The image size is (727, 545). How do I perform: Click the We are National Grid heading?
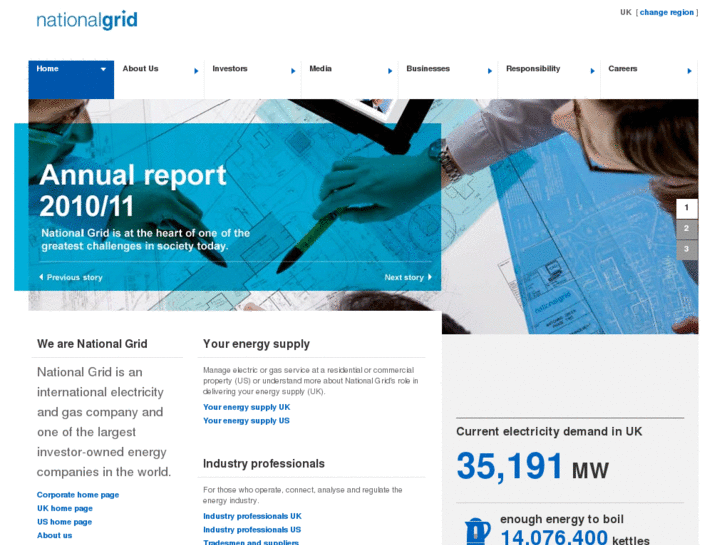(x=92, y=344)
